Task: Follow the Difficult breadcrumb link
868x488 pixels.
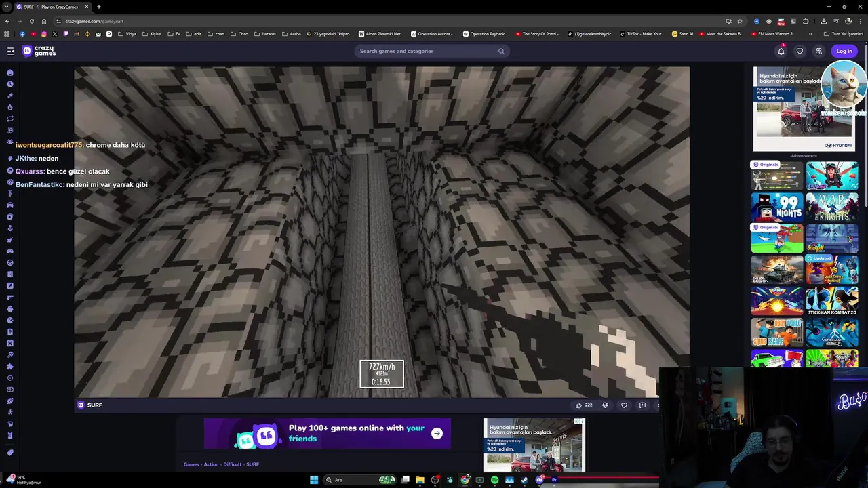Action: tap(232, 464)
